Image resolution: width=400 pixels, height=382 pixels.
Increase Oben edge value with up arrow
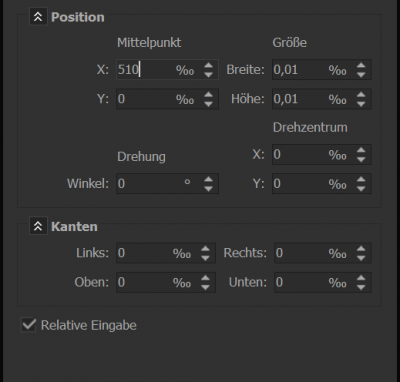[206, 278]
